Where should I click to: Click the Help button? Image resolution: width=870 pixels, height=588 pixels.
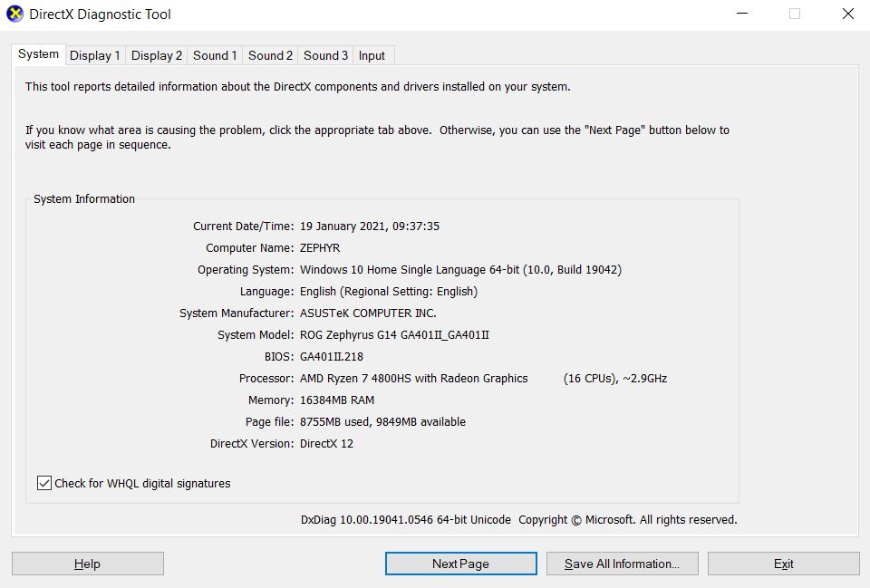tap(88, 564)
